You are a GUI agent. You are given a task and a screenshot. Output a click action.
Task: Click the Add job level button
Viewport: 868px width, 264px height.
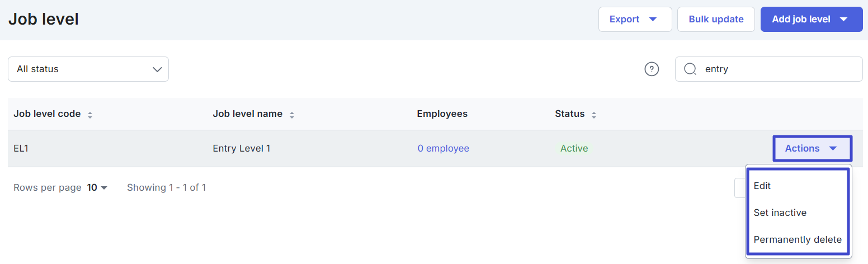click(x=801, y=20)
